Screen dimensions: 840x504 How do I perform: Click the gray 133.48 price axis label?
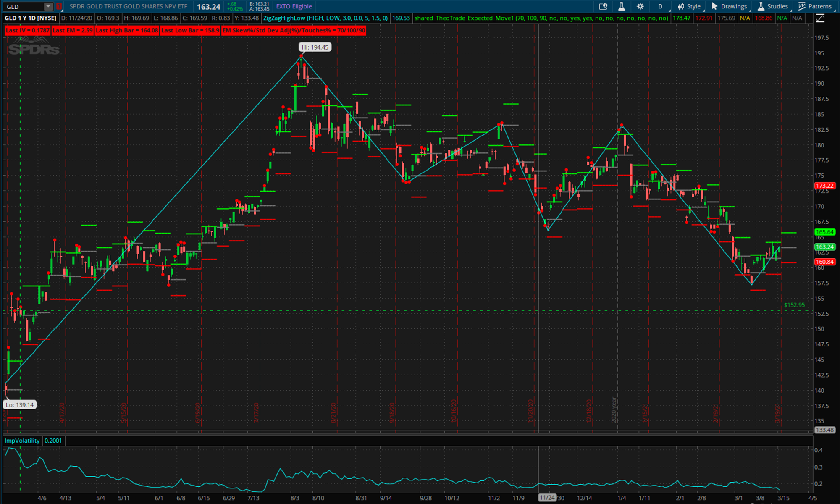click(x=825, y=430)
